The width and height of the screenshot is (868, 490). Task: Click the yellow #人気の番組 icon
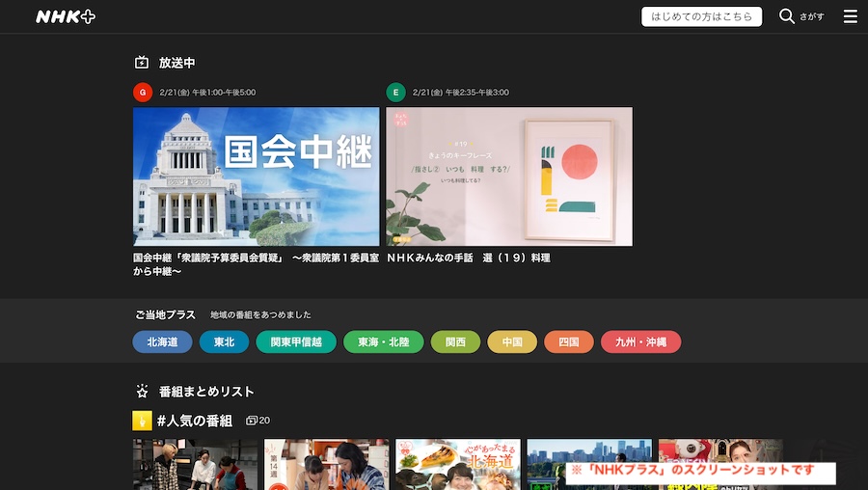142,421
